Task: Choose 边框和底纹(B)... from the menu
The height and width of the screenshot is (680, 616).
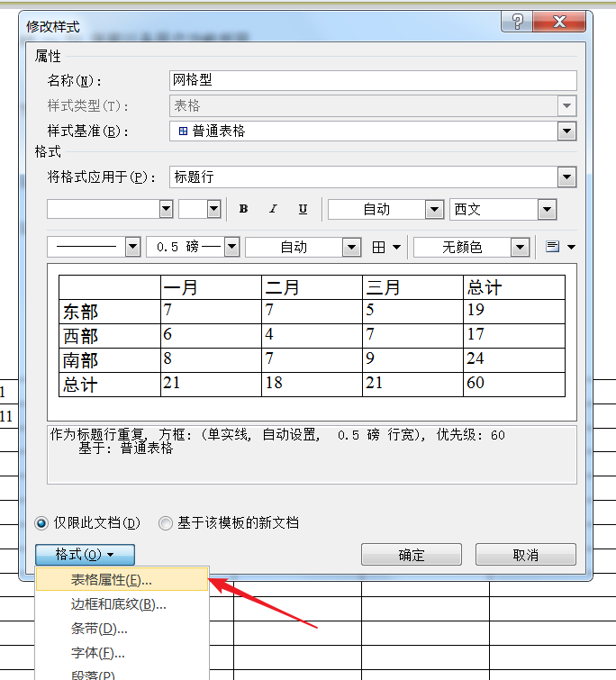Action: (x=122, y=604)
